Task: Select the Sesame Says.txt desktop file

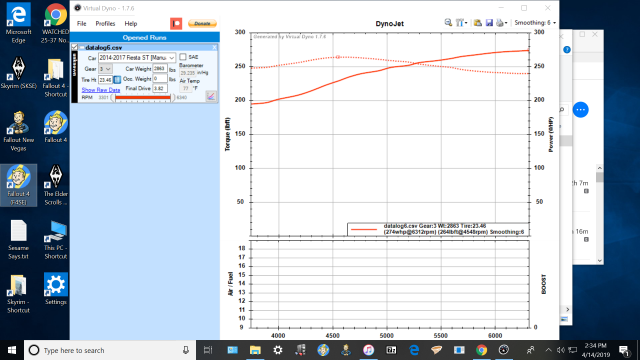Action: 18,240
